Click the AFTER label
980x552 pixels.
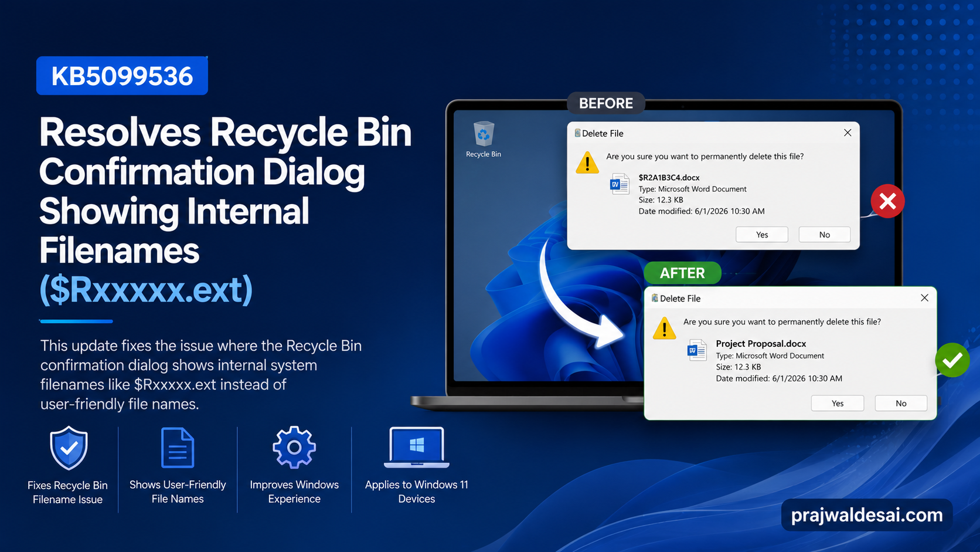point(682,273)
